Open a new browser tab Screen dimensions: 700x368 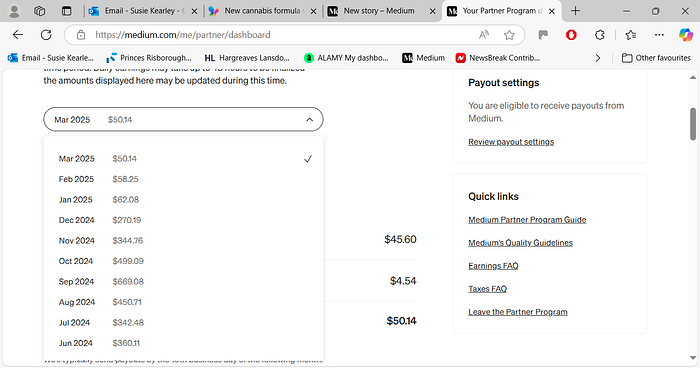pyautogui.click(x=575, y=11)
